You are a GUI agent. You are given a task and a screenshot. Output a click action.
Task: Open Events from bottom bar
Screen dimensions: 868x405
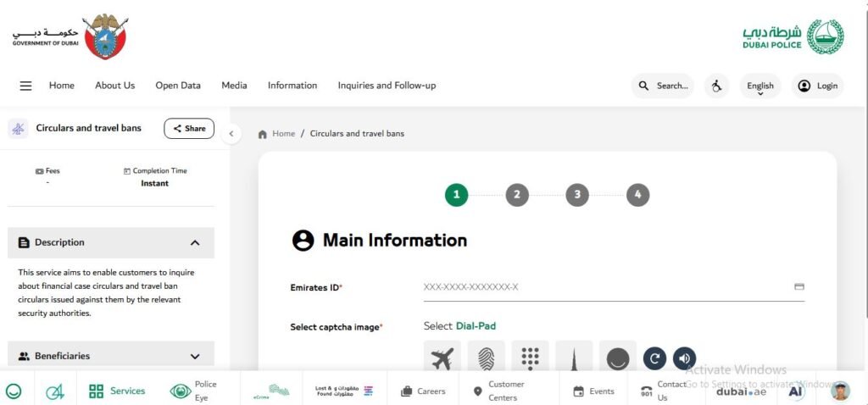593,391
